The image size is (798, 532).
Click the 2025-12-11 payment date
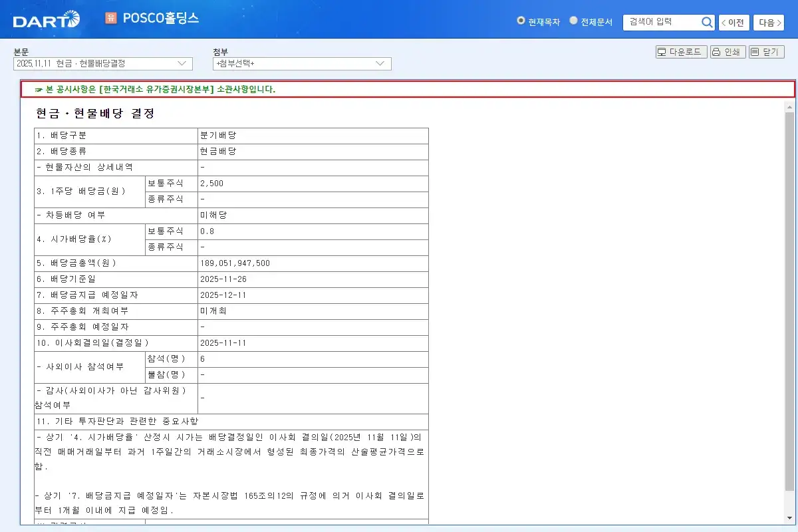(223, 295)
